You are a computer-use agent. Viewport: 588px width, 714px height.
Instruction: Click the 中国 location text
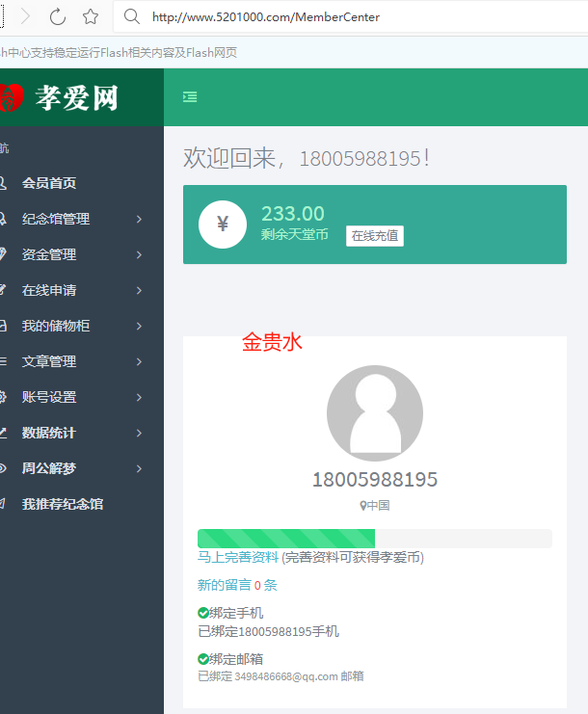[379, 506]
